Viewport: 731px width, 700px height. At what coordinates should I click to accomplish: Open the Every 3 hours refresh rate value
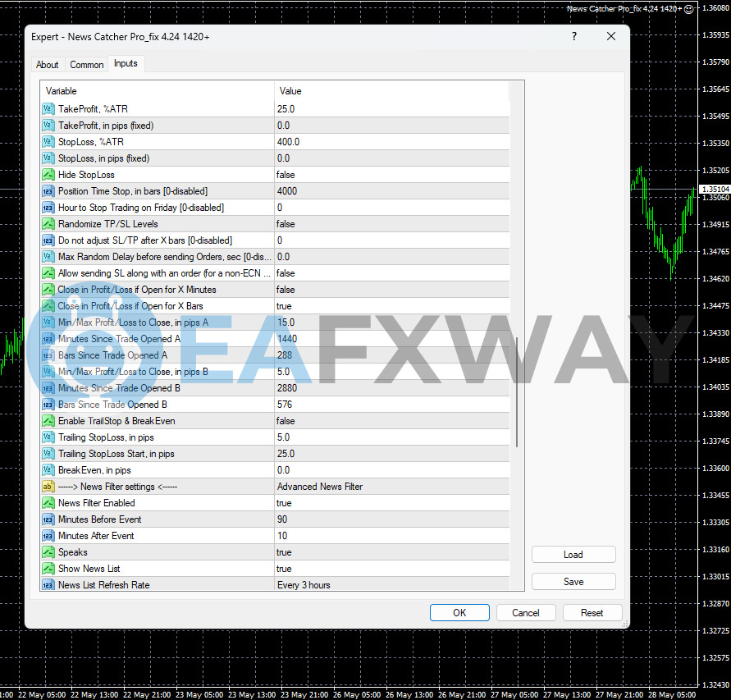click(x=391, y=585)
